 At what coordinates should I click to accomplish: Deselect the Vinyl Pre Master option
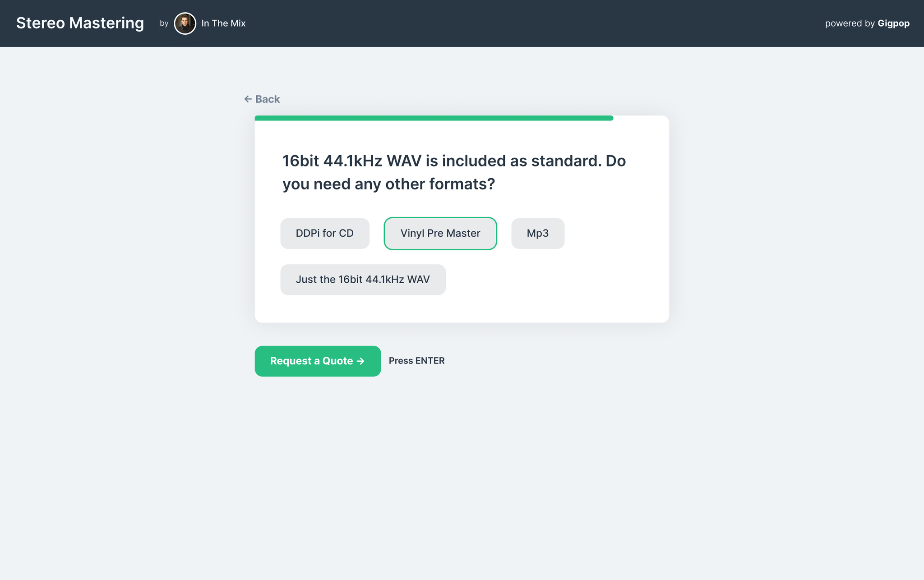coord(440,234)
